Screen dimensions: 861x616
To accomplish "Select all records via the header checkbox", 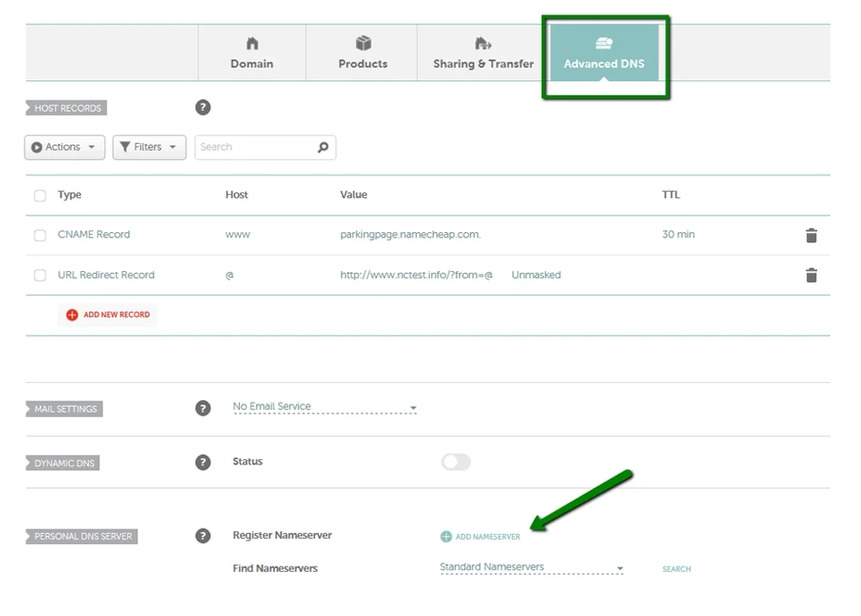I will click(x=40, y=194).
